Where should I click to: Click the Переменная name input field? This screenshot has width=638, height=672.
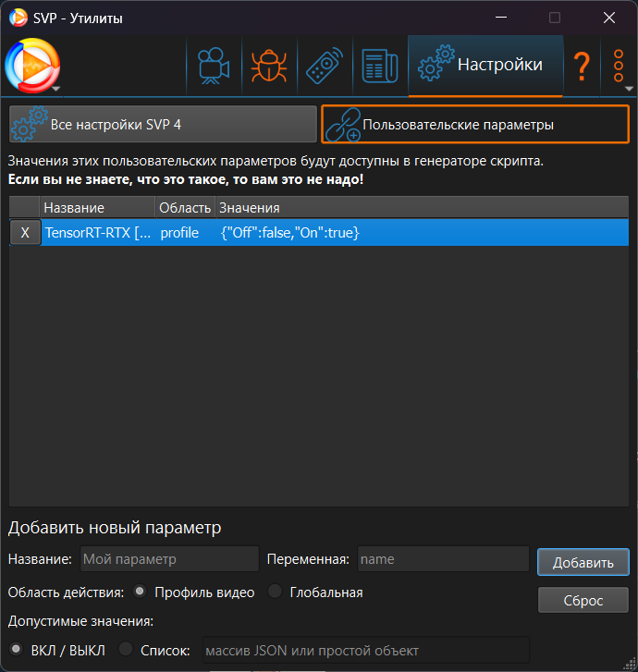(443, 559)
